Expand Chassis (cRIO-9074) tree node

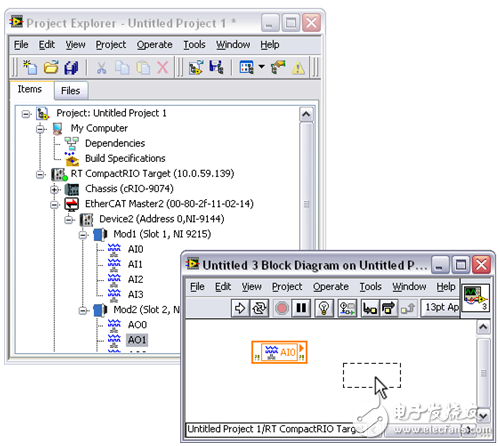point(54,189)
